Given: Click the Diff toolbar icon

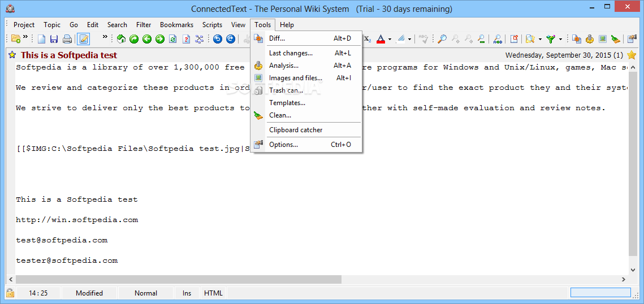Looking at the screenshot, I should [x=577, y=39].
